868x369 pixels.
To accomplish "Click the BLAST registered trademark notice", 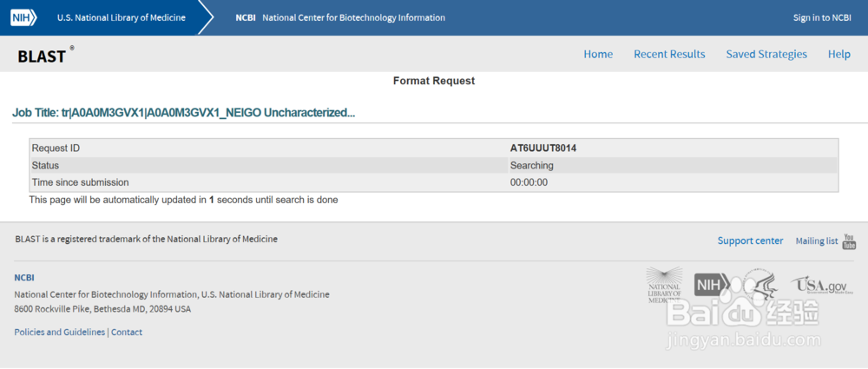I will (147, 240).
